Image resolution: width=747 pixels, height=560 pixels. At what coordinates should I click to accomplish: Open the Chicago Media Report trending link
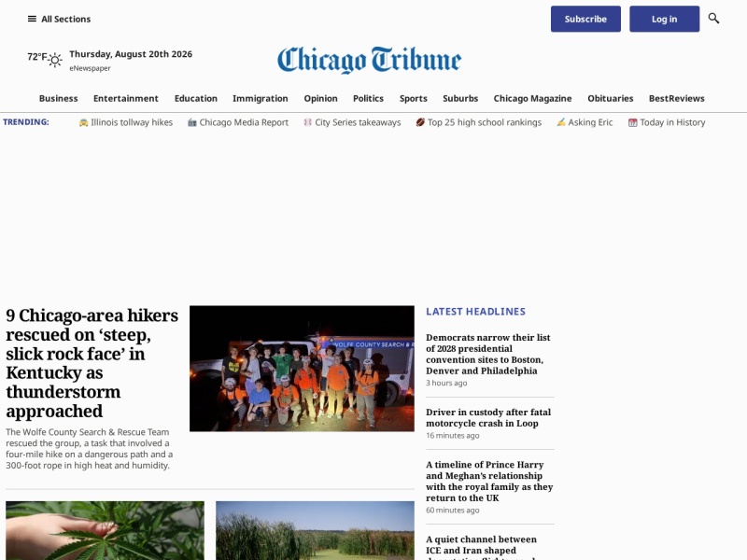244,122
